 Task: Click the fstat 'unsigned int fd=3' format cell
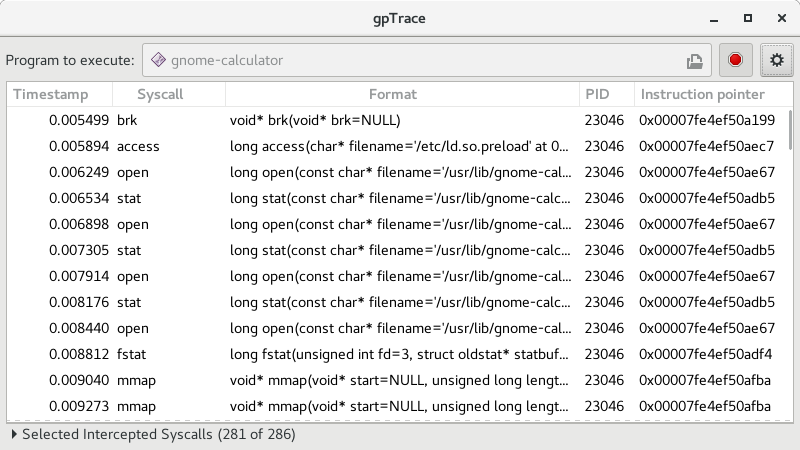[399, 355]
